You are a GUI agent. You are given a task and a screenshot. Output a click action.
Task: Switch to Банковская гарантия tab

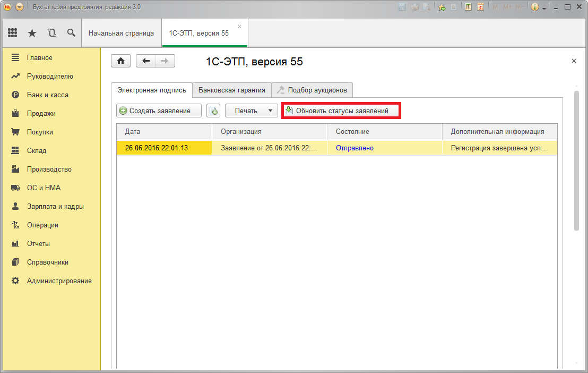pos(231,90)
